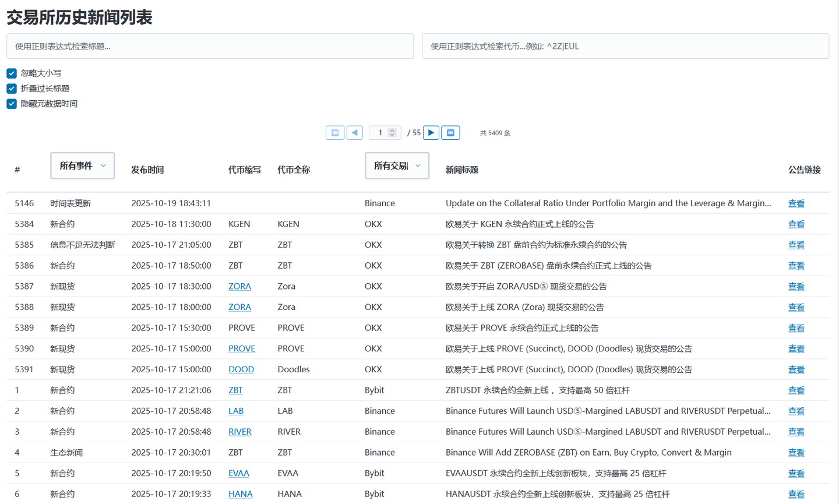Screen dimensions: 839x504
Task: Uncheck the 忽略大小写 option
Action: click(11, 73)
